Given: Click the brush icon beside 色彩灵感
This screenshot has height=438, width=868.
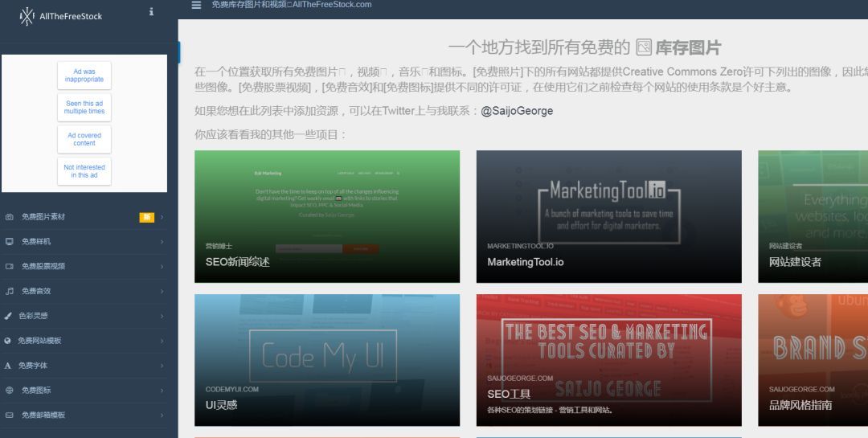Looking at the screenshot, I should pos(8,316).
